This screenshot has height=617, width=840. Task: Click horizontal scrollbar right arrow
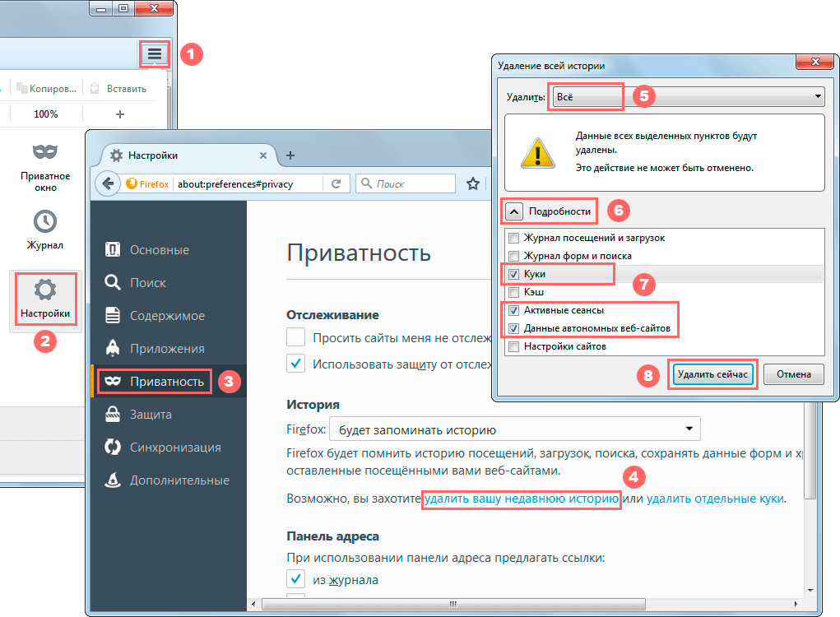coord(796,604)
